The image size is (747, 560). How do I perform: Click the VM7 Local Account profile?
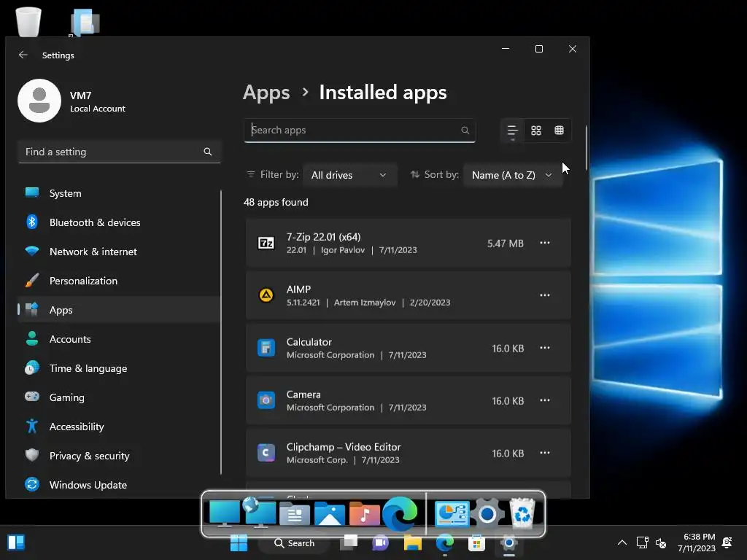pyautogui.click(x=72, y=101)
